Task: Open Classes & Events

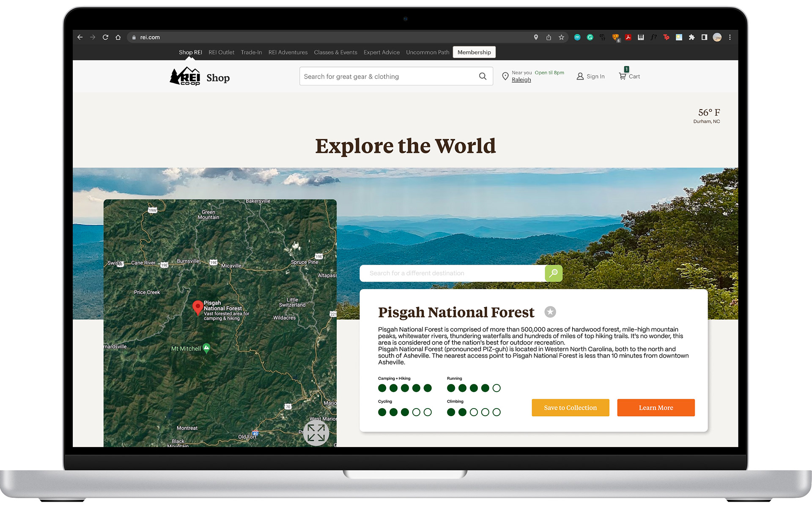Action: tap(335, 52)
